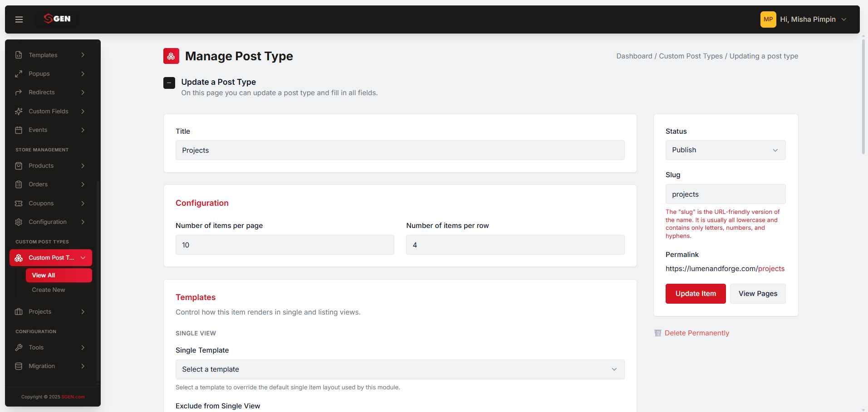Expand the Tools menu chevron
The image size is (868, 412).
point(83,348)
